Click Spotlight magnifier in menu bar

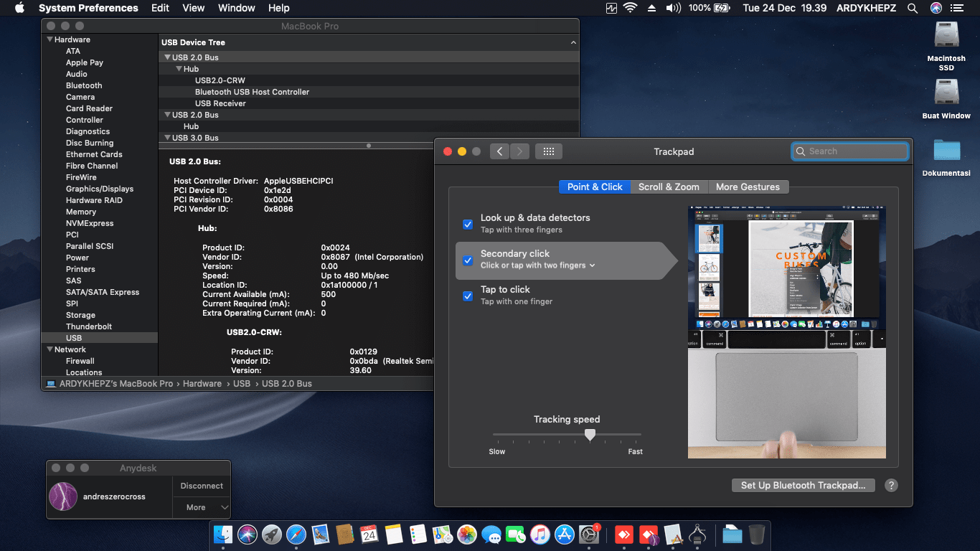coord(913,8)
